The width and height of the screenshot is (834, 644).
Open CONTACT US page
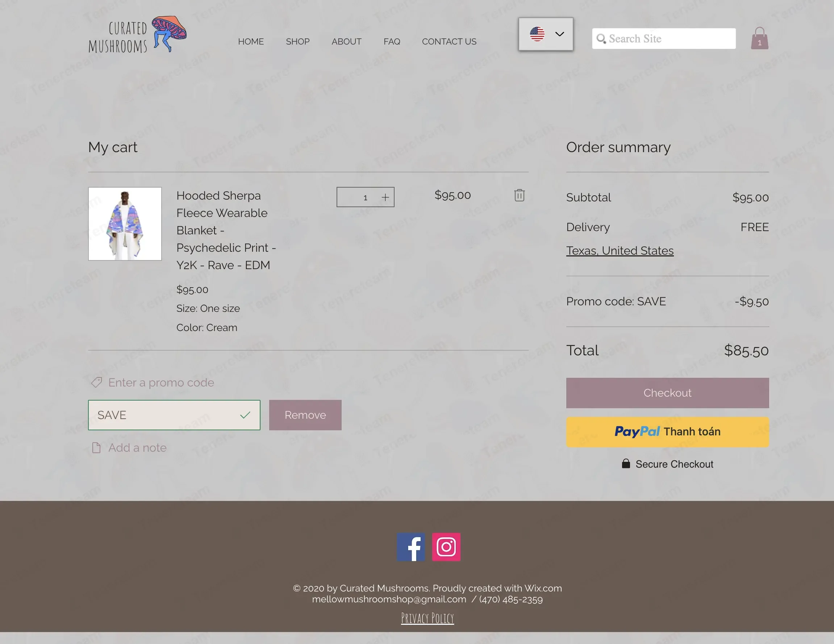point(449,41)
